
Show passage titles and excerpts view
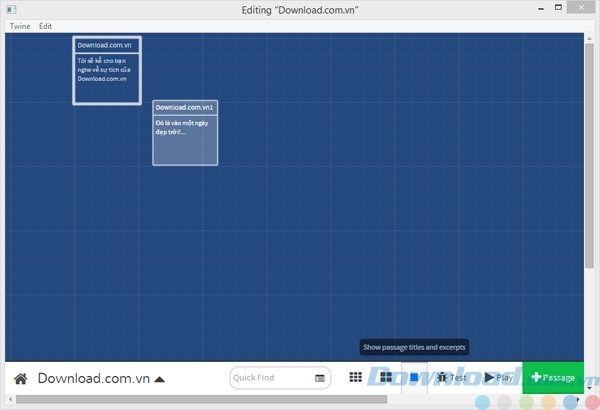(385, 377)
